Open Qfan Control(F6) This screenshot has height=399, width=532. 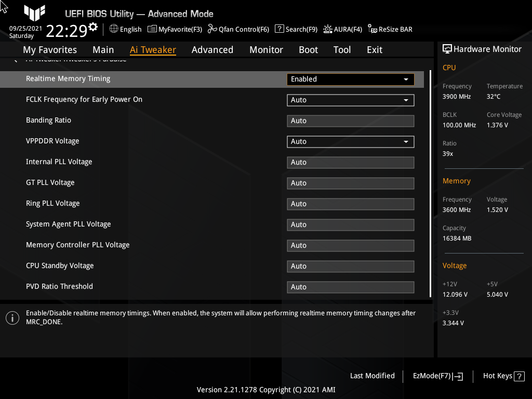click(238, 29)
